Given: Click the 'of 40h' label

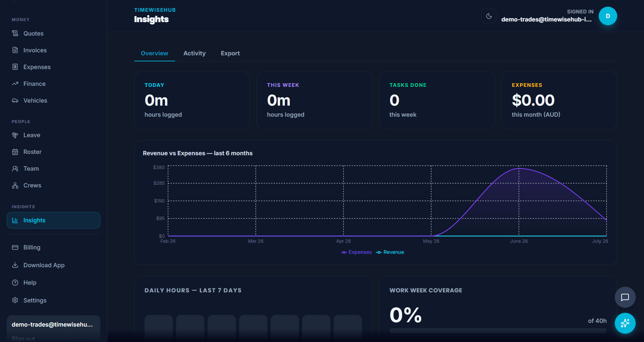Looking at the screenshot, I should pyautogui.click(x=597, y=321).
